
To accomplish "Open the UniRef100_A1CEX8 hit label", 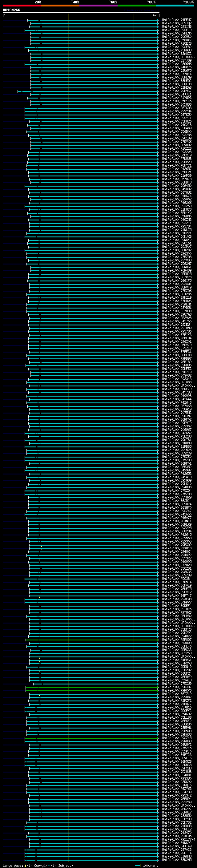I will 177,43.
